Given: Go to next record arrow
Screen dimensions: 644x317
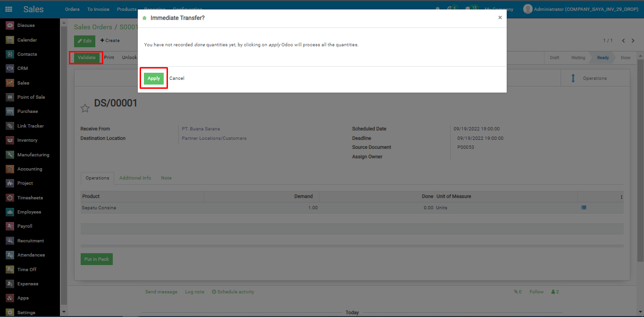Looking at the screenshot, I should coord(633,41).
